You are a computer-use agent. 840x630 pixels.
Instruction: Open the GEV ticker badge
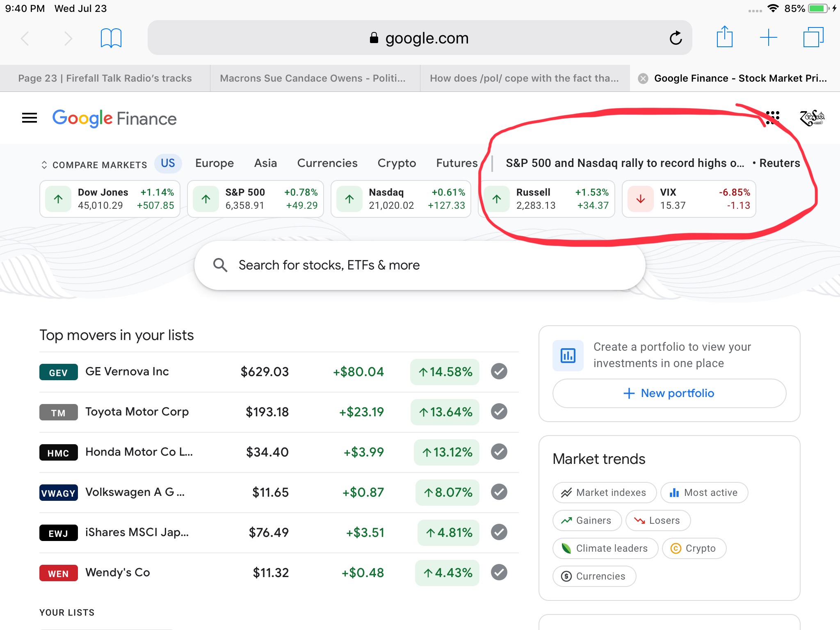click(x=58, y=372)
